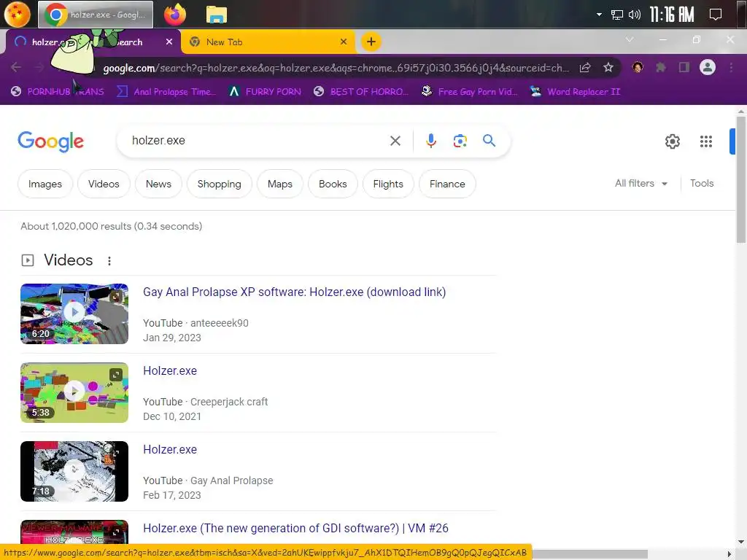Bookmark this page with the star icon
This screenshot has height=560, width=747.
click(x=608, y=68)
